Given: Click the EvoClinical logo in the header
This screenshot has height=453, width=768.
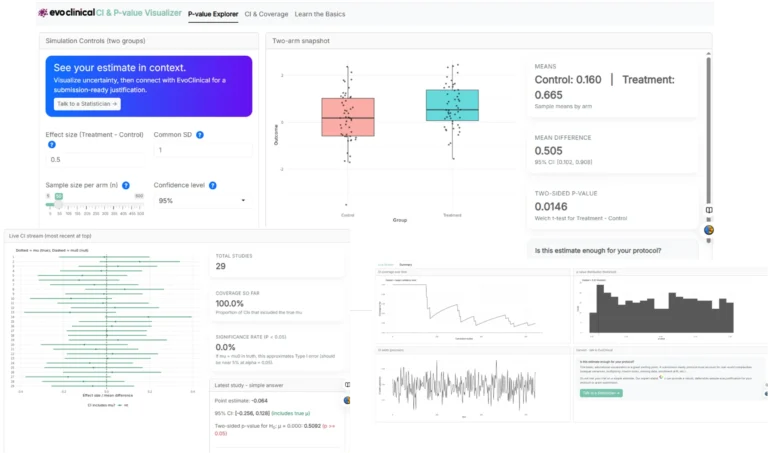Looking at the screenshot, I should [x=70, y=16].
